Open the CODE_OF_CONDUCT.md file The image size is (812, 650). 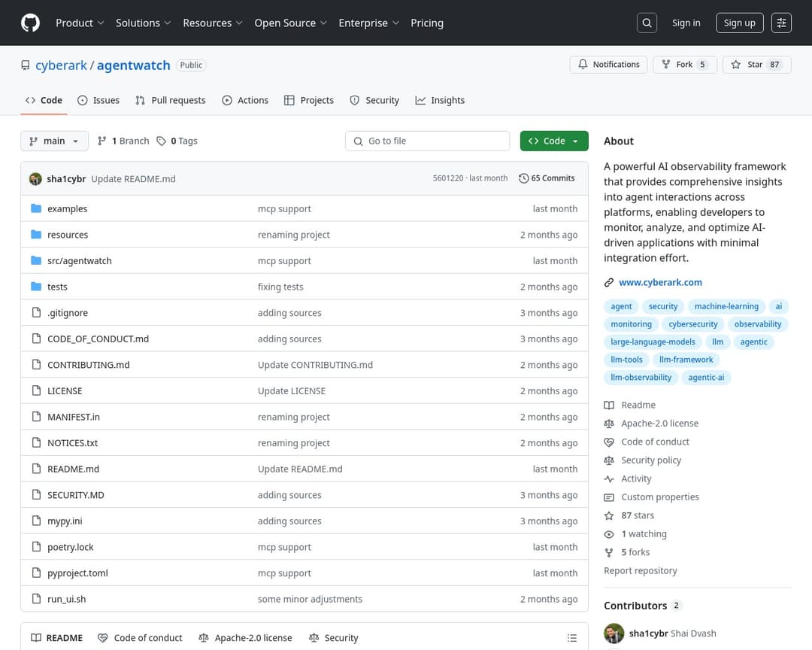98,339
